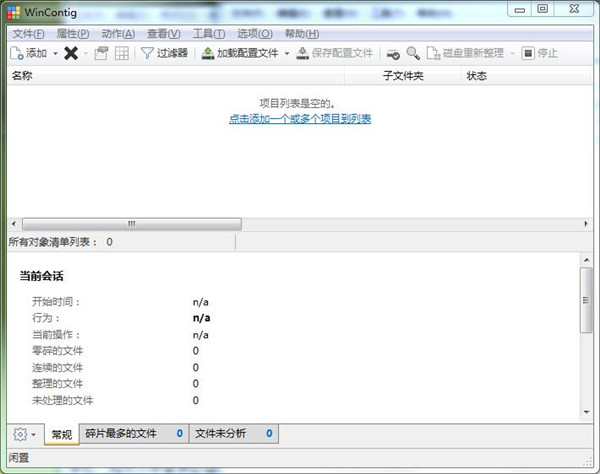Click the properties pages icon in toolbar
This screenshot has width=600, height=474.
point(101,53)
